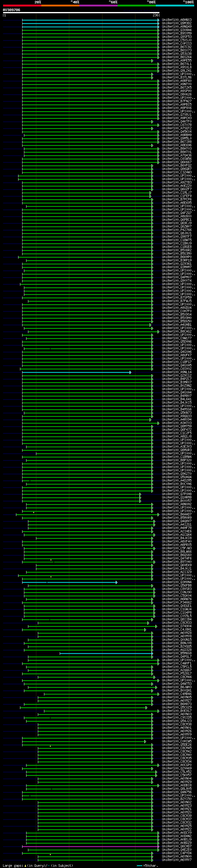This screenshot has width=197, height=868.
Task: Select the UniRef100_P34662 label
Action: pos(176,603)
